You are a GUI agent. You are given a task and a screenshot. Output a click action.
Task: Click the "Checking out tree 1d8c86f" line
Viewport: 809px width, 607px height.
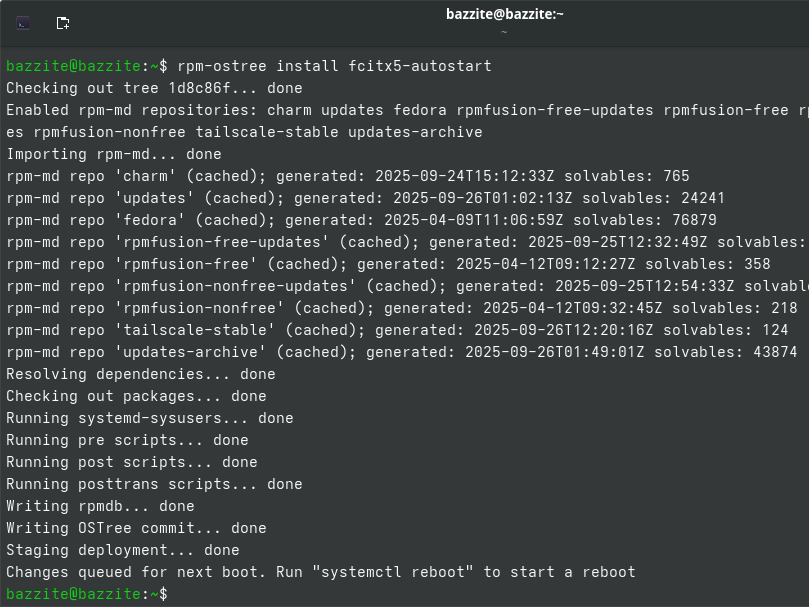click(x=154, y=88)
